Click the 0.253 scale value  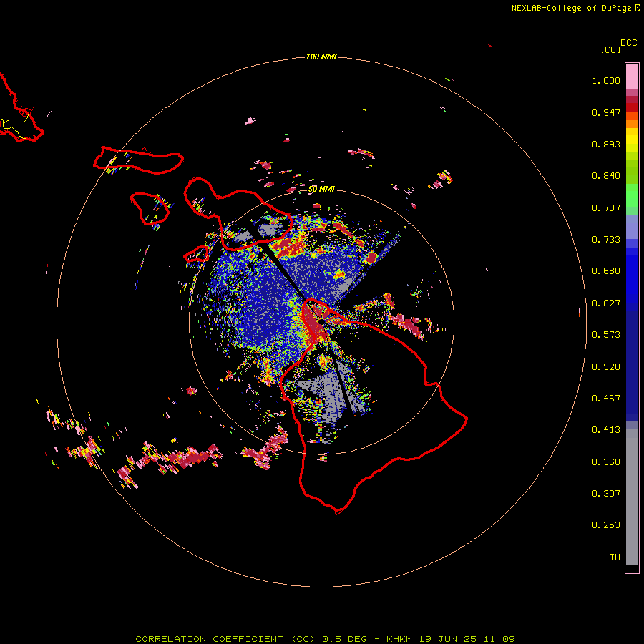click(x=606, y=525)
